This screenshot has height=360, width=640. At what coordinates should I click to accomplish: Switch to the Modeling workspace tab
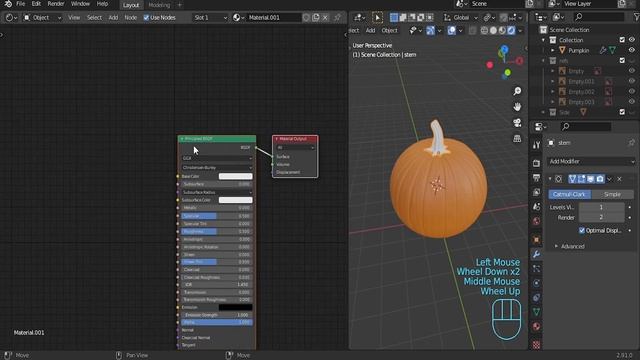(x=159, y=5)
